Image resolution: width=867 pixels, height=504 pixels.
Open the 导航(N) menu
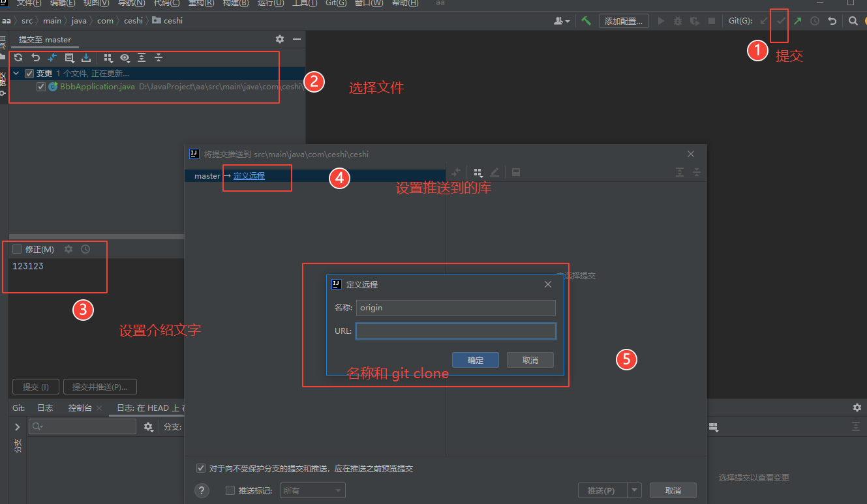[x=131, y=3]
